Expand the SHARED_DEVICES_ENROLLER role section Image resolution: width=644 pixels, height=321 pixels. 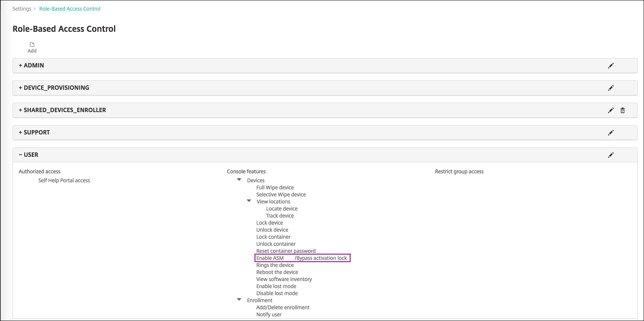point(21,110)
